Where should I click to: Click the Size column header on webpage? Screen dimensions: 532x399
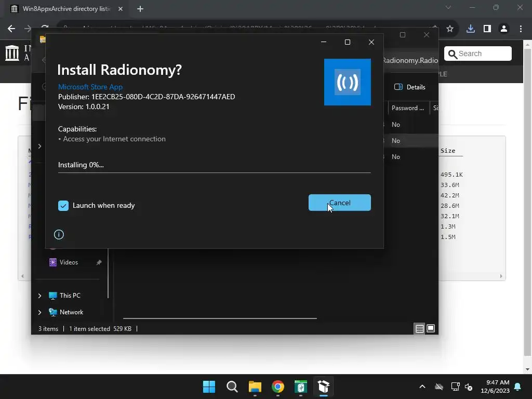click(x=448, y=151)
